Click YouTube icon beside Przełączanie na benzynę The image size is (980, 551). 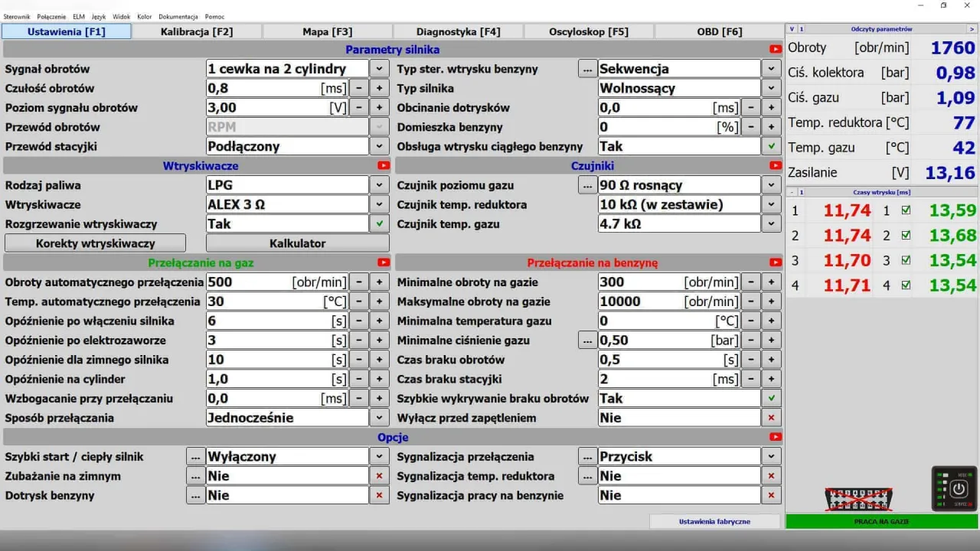[x=776, y=262]
